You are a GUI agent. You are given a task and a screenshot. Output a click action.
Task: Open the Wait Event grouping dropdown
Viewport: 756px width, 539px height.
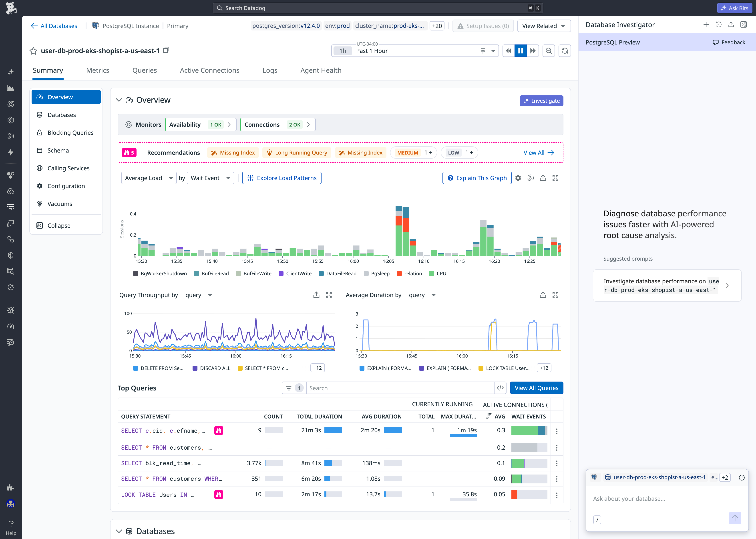210,178
